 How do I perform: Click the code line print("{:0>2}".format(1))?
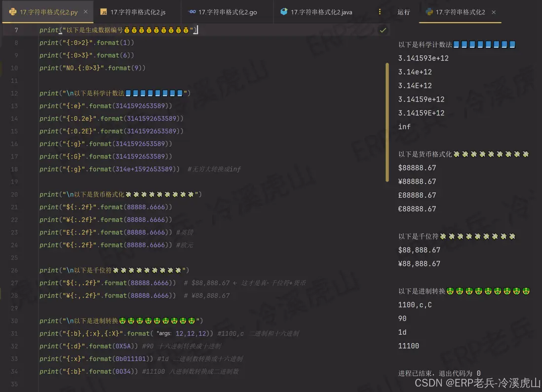pyautogui.click(x=87, y=42)
